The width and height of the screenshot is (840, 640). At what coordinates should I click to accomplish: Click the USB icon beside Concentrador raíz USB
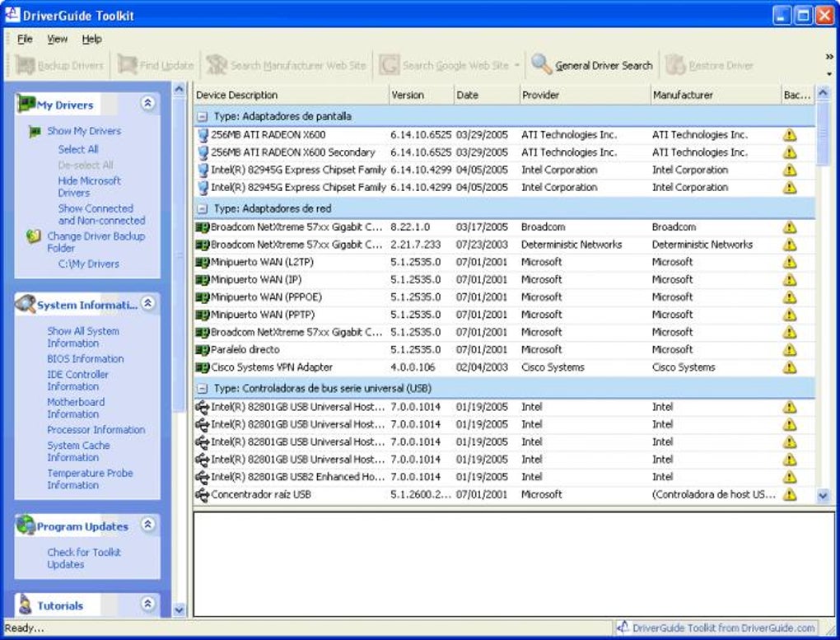click(x=203, y=495)
